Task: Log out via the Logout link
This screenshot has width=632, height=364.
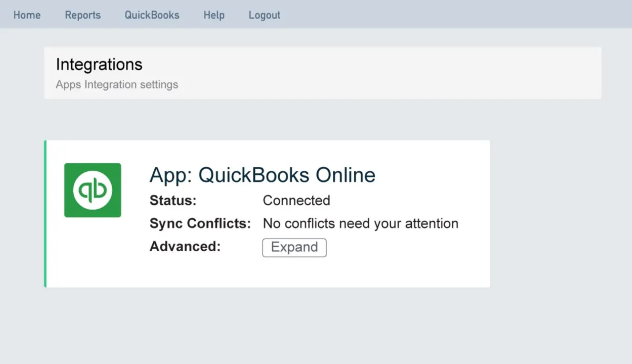Action: pyautogui.click(x=264, y=15)
